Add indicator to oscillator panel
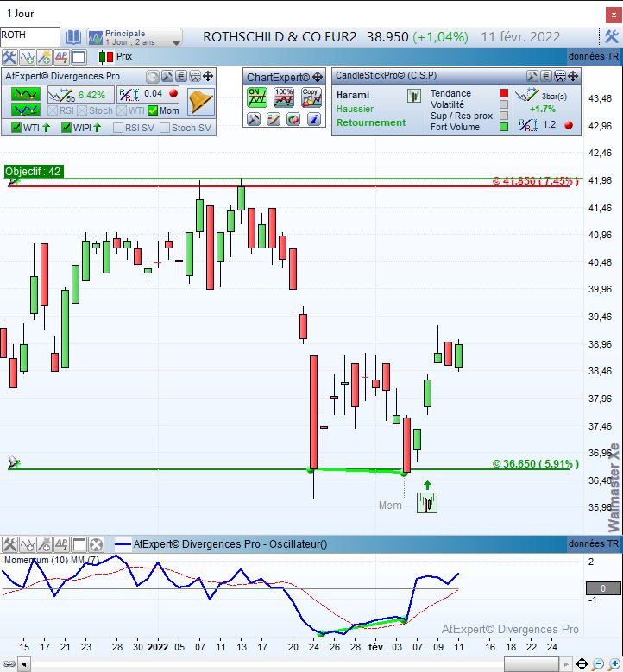Screen dimensions: 623x672 point(27,544)
